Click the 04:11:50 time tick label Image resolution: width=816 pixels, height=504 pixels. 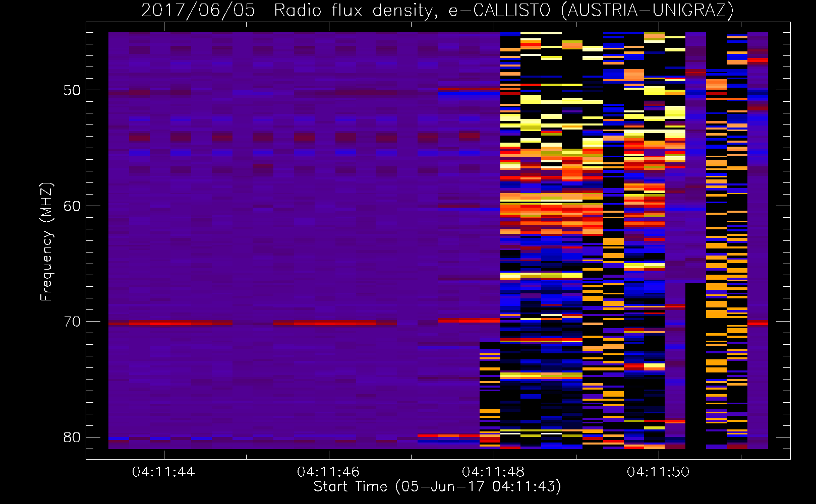coord(658,472)
